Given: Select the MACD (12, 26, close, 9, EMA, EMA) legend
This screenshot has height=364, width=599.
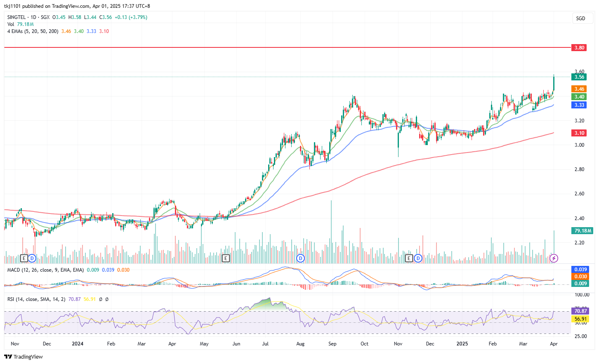Looking at the screenshot, I should tap(45, 270).
